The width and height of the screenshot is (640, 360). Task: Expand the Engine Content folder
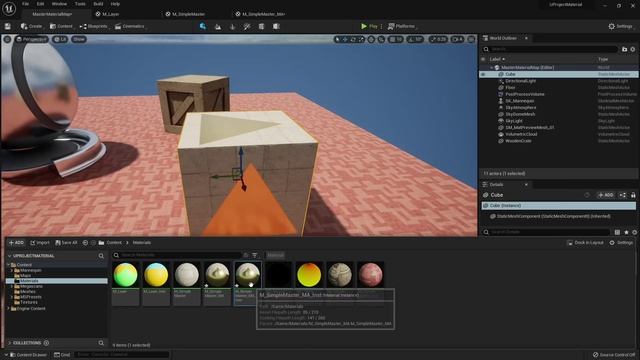click(x=9, y=309)
